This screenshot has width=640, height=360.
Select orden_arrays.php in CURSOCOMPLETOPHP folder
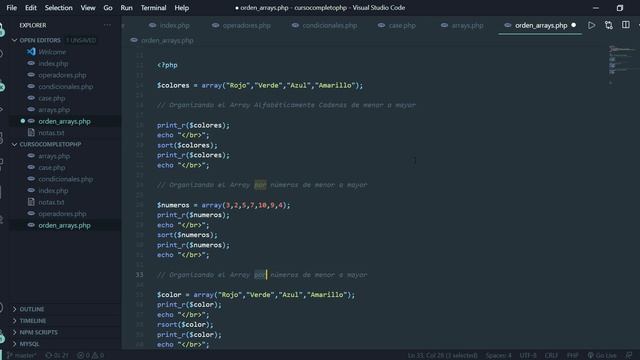click(65, 225)
